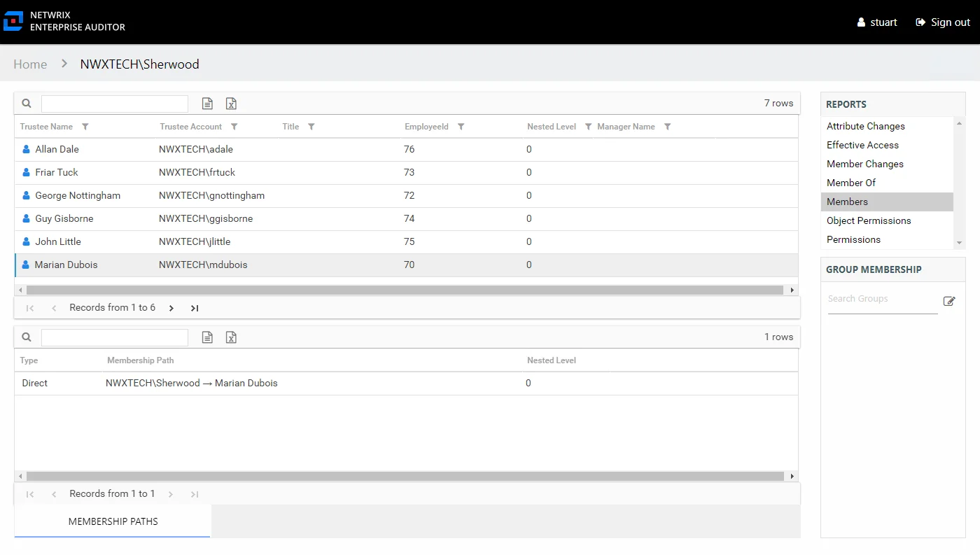Viewport: 980px width, 555px height.
Task: Focus the Search Groups field
Action: point(883,299)
